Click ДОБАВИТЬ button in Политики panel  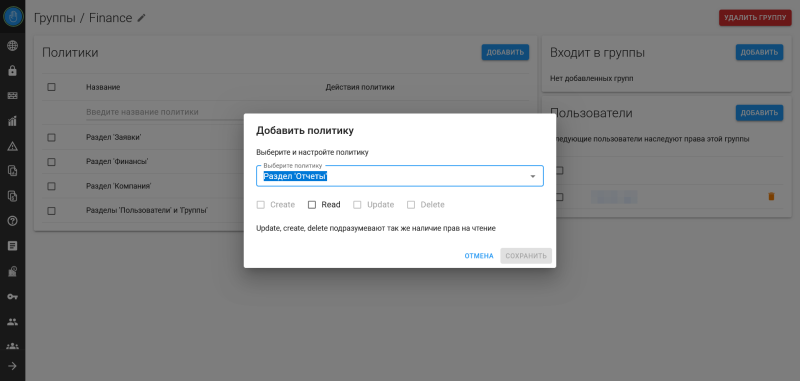505,53
